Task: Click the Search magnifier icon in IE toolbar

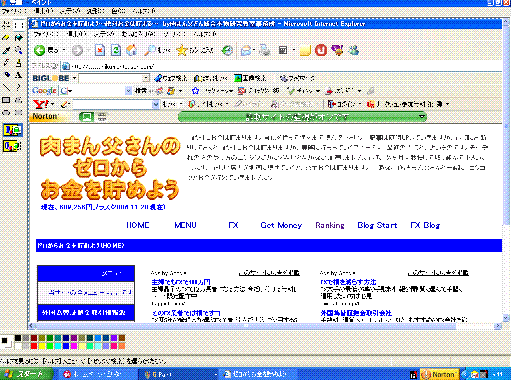Action: tap(150, 50)
